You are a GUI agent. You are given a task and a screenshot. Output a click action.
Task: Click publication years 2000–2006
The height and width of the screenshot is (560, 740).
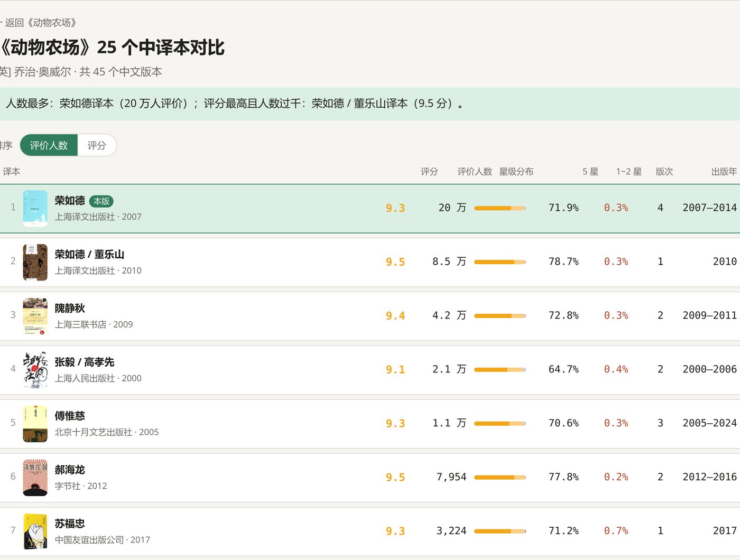[709, 369]
